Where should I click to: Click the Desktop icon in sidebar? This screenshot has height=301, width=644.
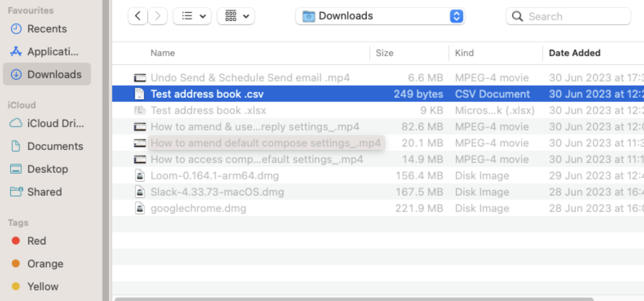(x=16, y=169)
